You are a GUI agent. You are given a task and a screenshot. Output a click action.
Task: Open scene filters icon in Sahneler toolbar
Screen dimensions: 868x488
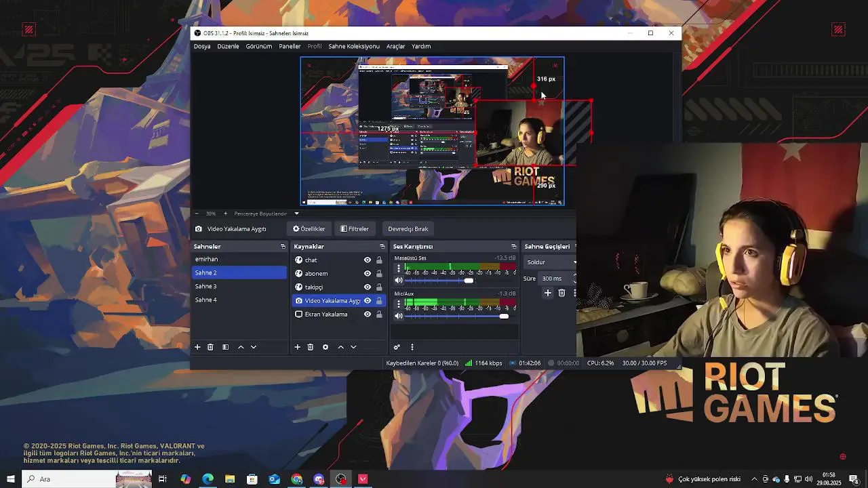click(225, 347)
